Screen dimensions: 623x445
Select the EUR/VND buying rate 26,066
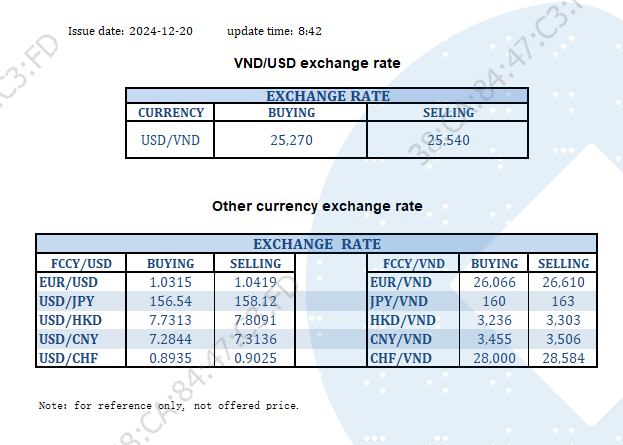493,283
